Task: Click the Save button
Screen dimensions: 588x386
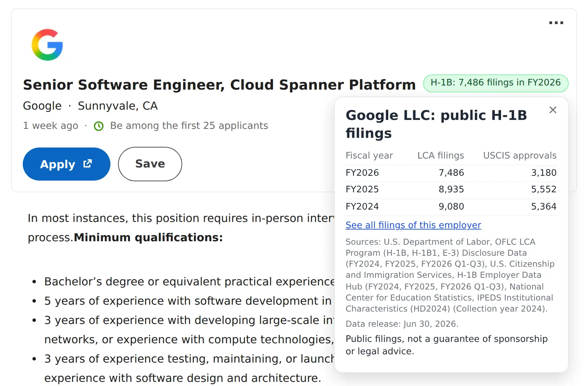Action: tap(150, 164)
